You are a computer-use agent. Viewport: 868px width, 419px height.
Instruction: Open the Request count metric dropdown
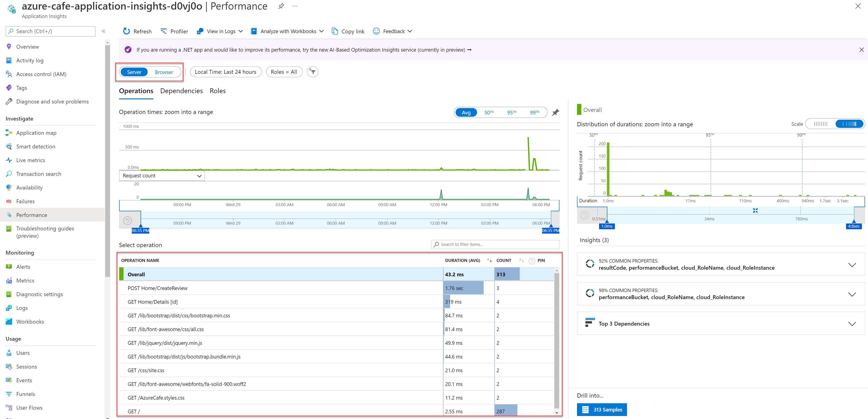(x=161, y=175)
